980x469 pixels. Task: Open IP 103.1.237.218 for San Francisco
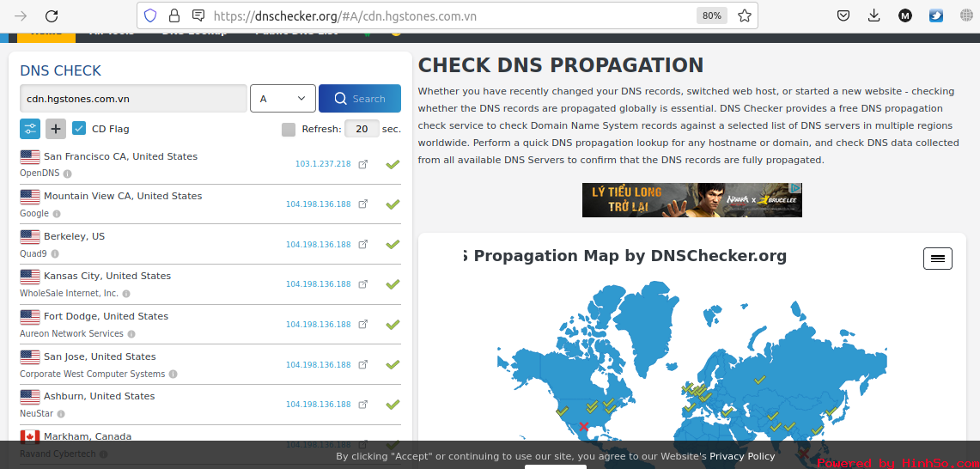coord(323,164)
